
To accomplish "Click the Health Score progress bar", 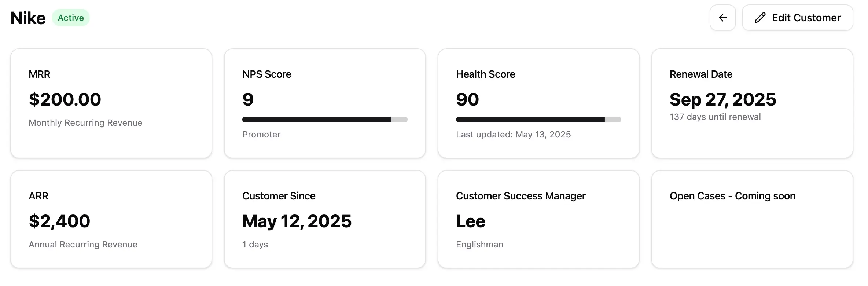I will click(x=538, y=120).
